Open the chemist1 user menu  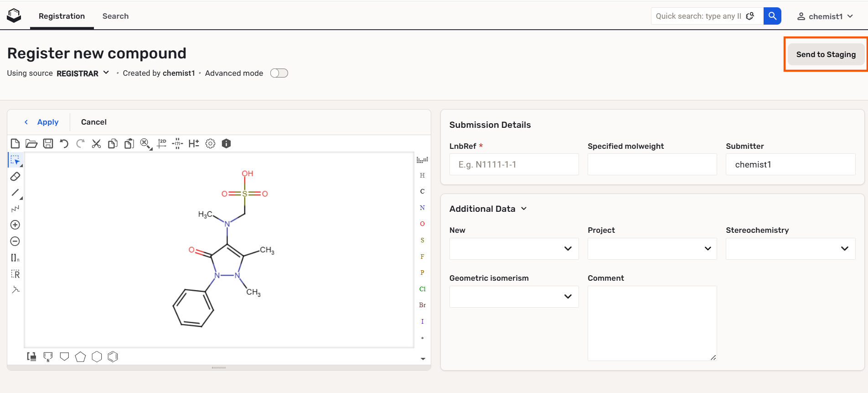825,16
